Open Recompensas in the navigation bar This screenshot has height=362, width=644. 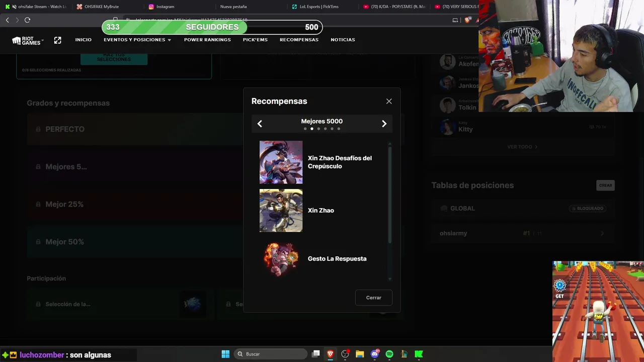299,40
